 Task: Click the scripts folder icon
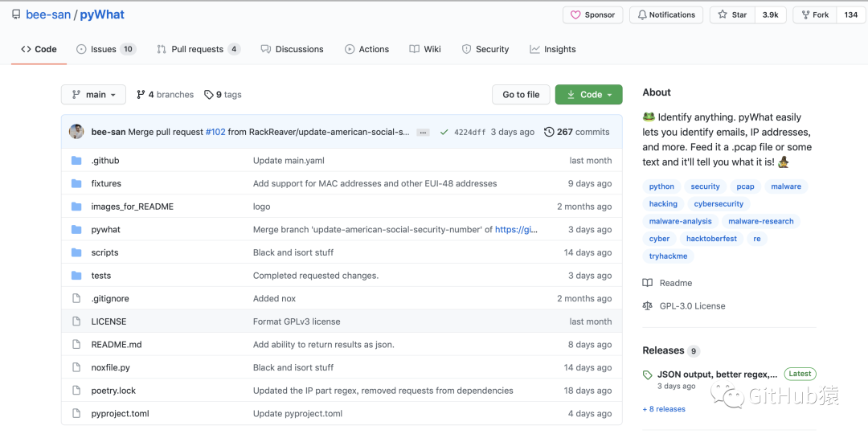(x=76, y=252)
